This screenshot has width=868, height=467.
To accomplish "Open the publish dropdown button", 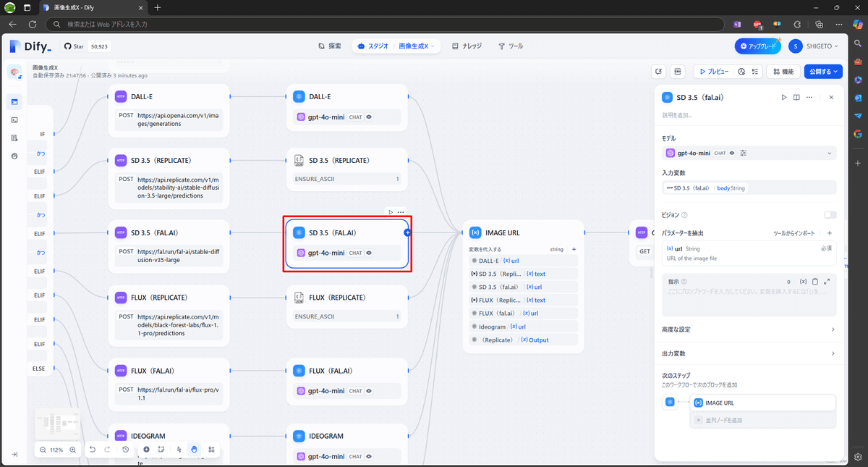I will coord(823,72).
